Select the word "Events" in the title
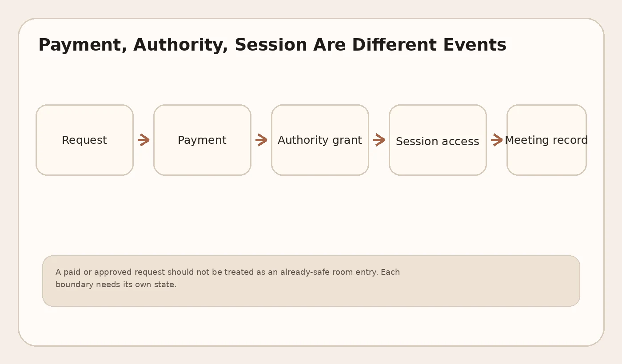Image resolution: width=622 pixels, height=364 pixels. pyautogui.click(x=474, y=45)
